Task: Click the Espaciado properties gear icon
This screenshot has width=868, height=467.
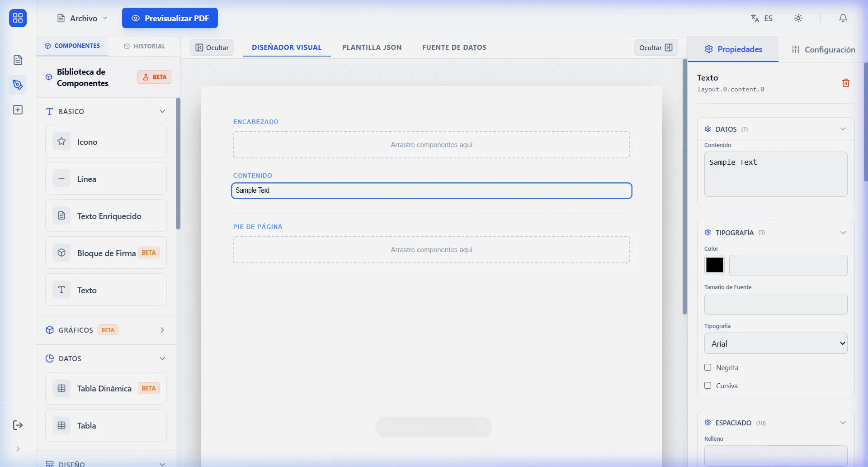Action: (x=708, y=423)
